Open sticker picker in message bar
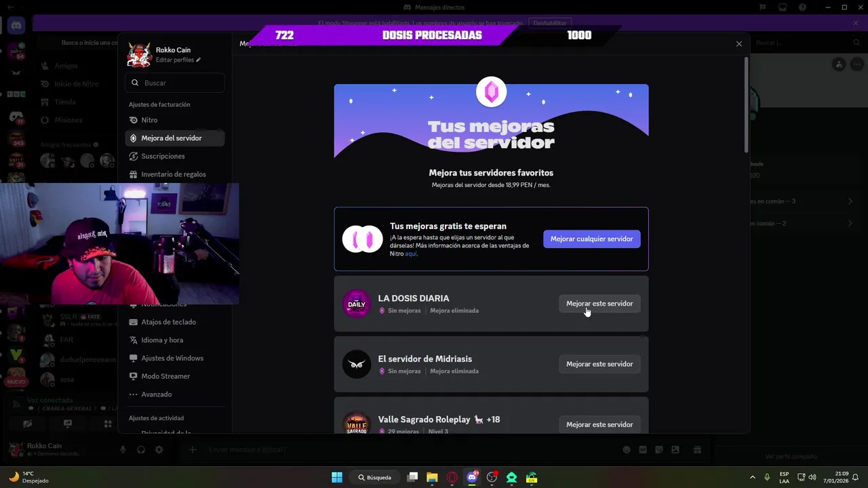The image size is (868, 488). point(658,449)
